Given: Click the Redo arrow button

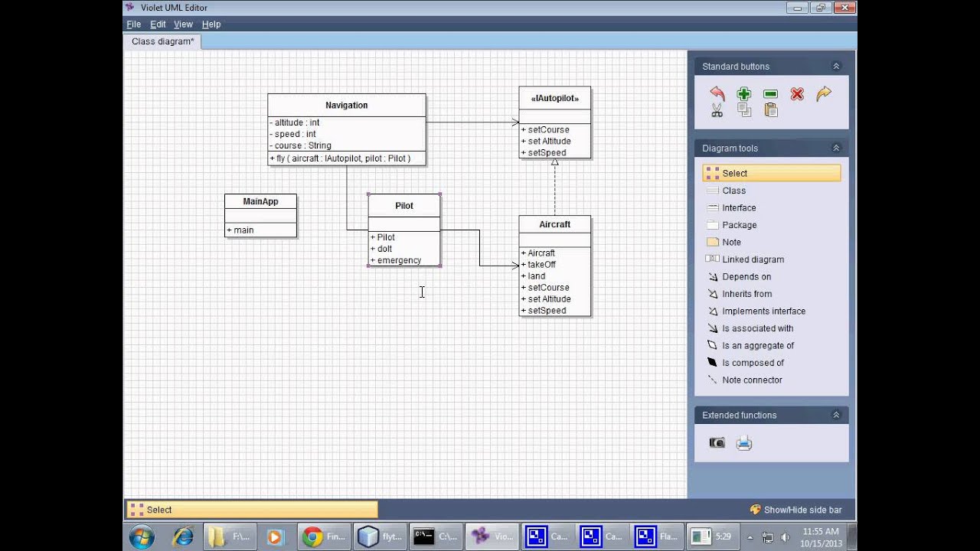Looking at the screenshot, I should 824,93.
